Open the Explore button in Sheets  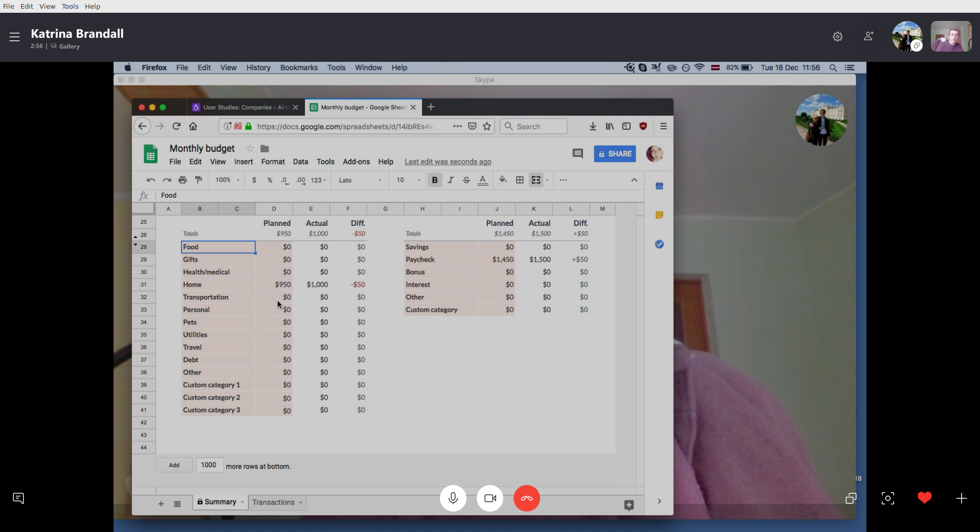click(629, 505)
